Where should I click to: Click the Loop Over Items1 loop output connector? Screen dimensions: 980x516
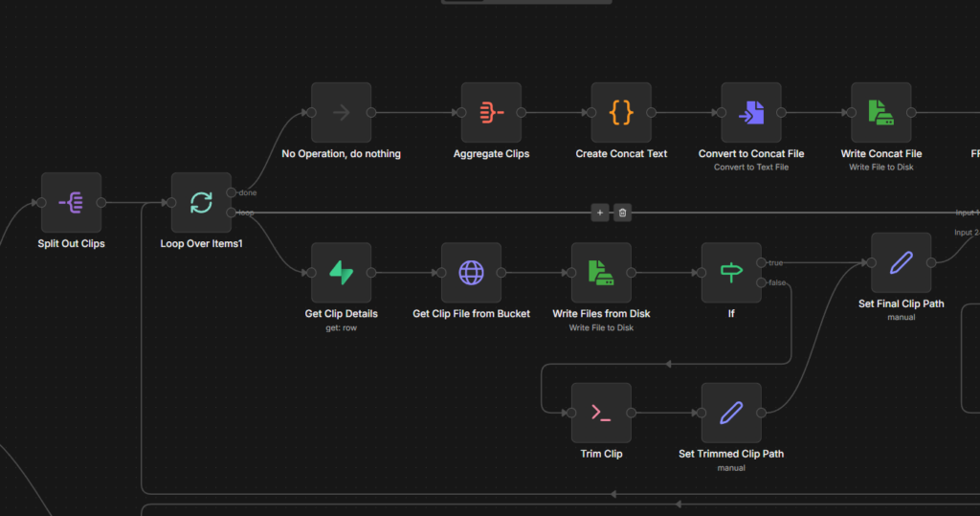pyautogui.click(x=232, y=213)
